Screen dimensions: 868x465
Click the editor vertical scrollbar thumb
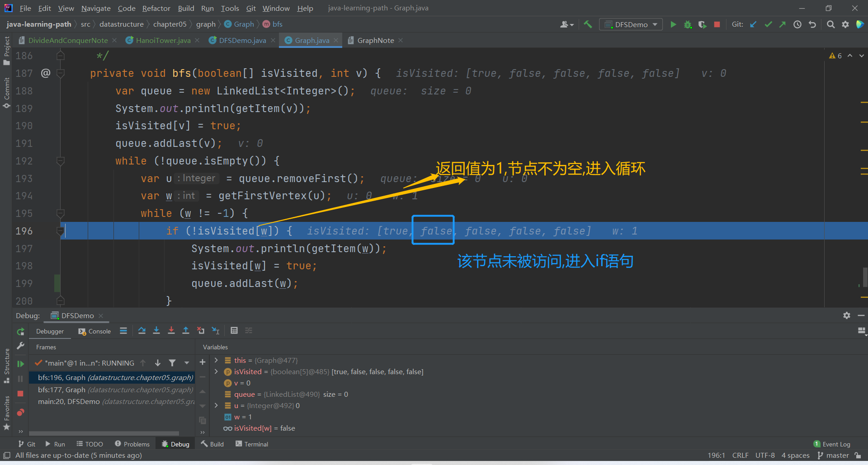[865, 277]
